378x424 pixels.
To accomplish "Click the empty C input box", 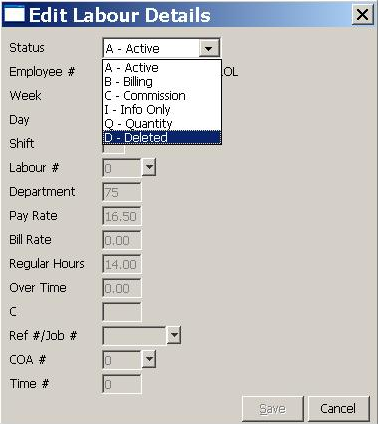I will pyautogui.click(x=122, y=312).
